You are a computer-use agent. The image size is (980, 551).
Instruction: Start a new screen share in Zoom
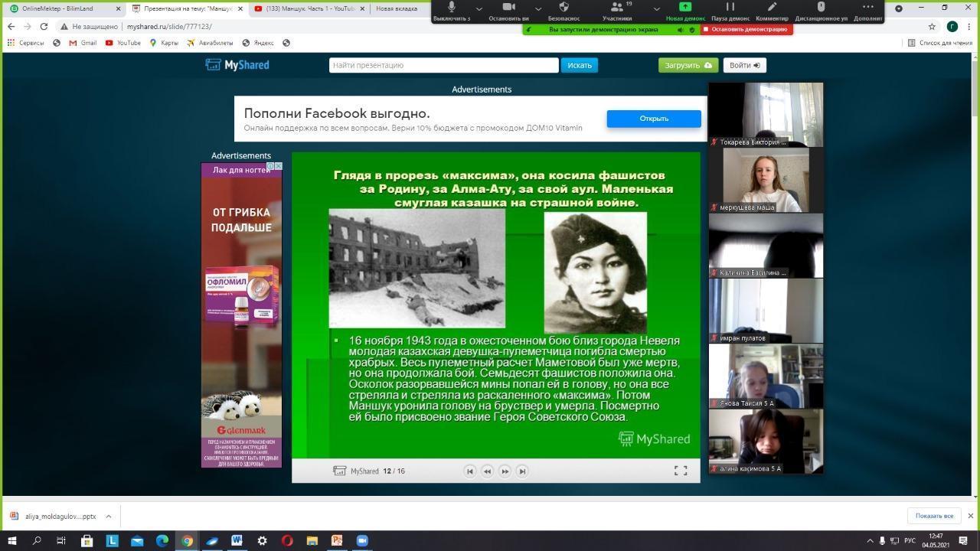point(685,9)
